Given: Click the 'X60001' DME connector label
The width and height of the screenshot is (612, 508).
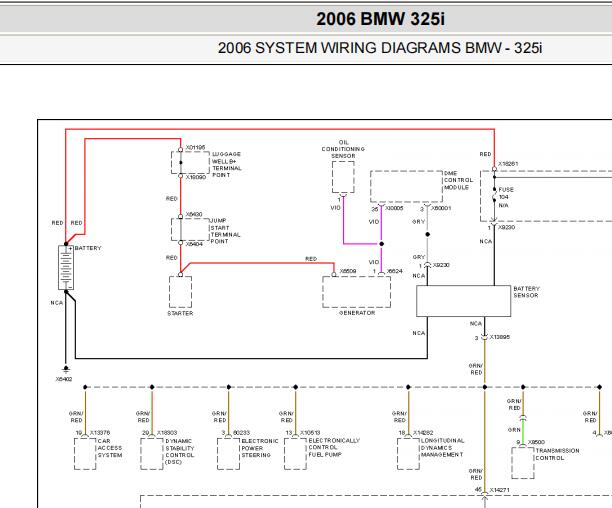Looking at the screenshot, I should pos(441,208).
